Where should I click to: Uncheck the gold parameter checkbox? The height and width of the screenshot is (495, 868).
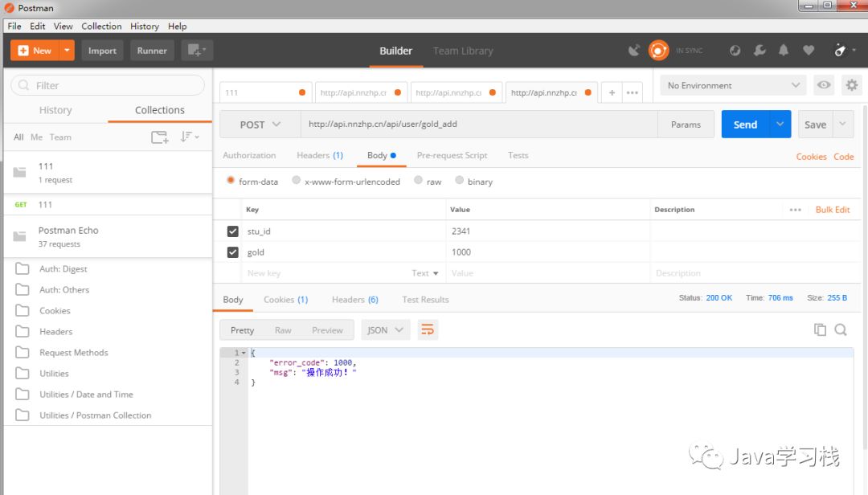tap(232, 252)
